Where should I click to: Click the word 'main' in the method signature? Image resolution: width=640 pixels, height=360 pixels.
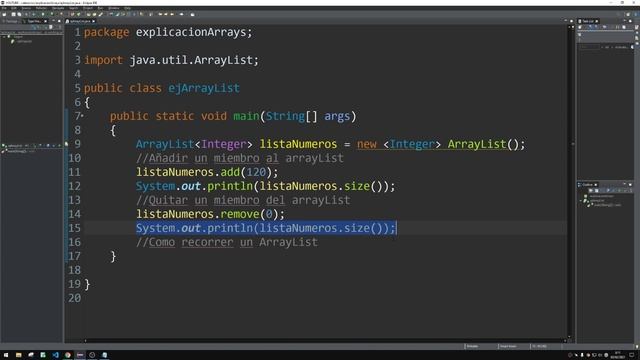pos(246,116)
